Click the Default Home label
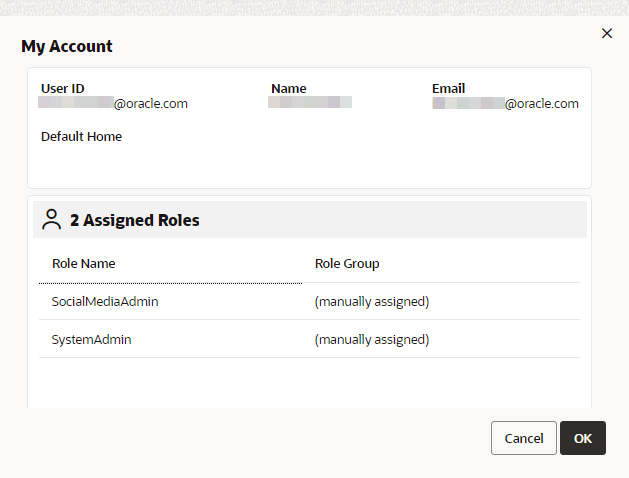The height and width of the screenshot is (478, 629). pos(81,136)
